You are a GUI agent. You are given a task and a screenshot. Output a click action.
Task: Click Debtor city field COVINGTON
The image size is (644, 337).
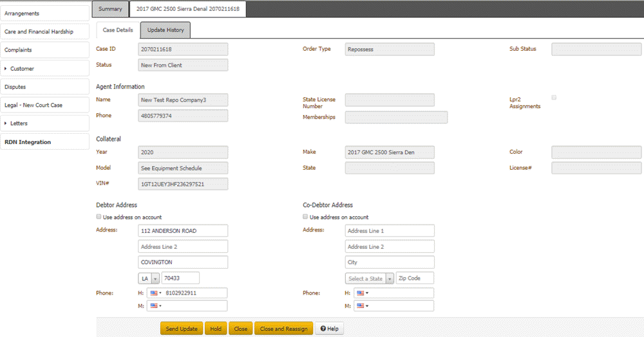click(x=183, y=262)
